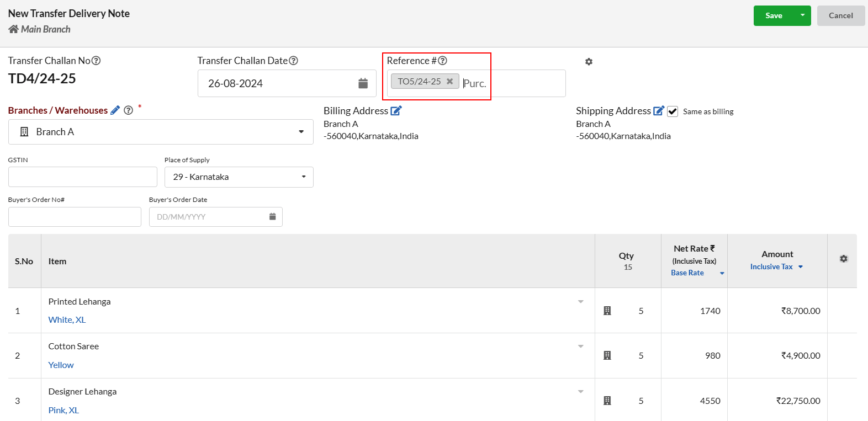Click warehouse icon in Cotton Saree row
This screenshot has width=868, height=421.
pos(607,355)
